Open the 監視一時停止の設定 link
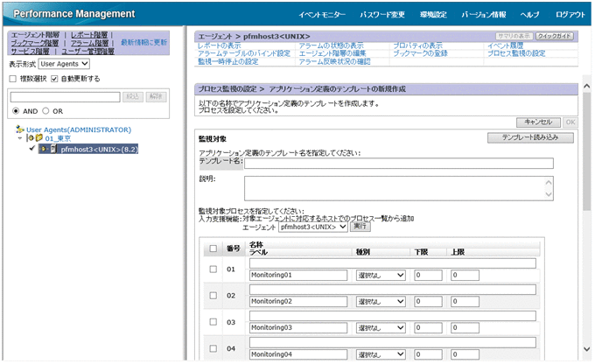This screenshot has height=364, width=595. click(228, 61)
